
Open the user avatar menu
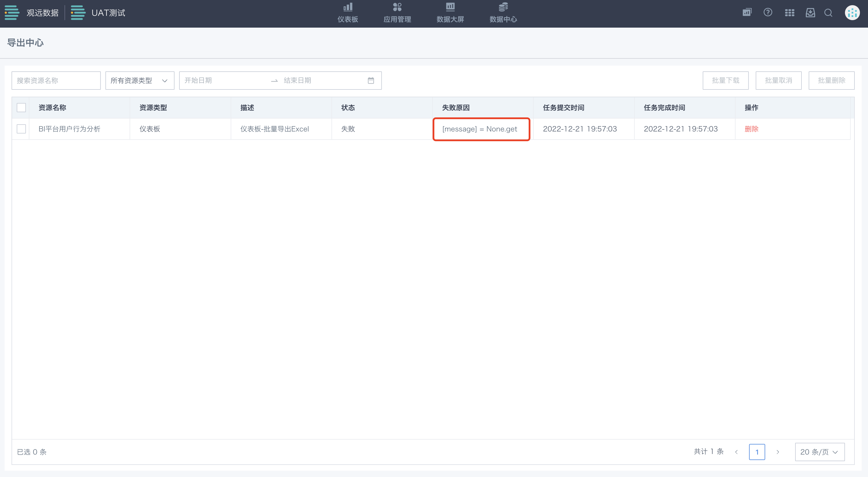click(x=852, y=13)
